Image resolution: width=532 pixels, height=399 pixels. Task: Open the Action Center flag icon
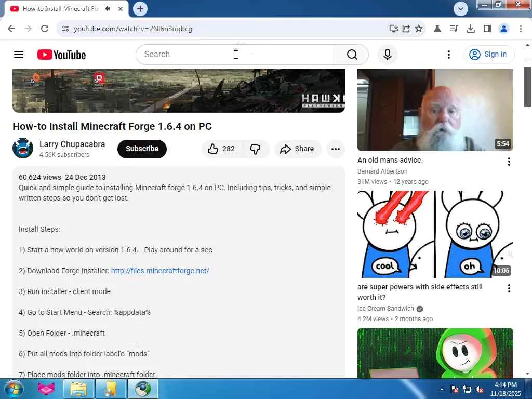[454, 389]
